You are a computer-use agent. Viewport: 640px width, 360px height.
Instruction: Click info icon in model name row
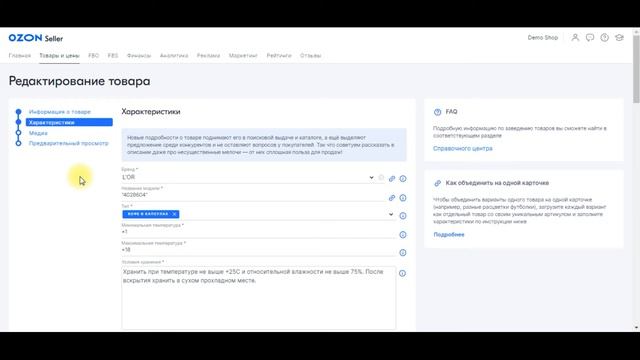[403, 198]
